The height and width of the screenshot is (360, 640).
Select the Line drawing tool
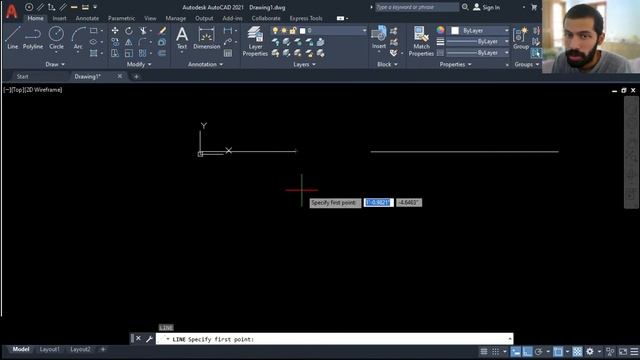coord(12,38)
